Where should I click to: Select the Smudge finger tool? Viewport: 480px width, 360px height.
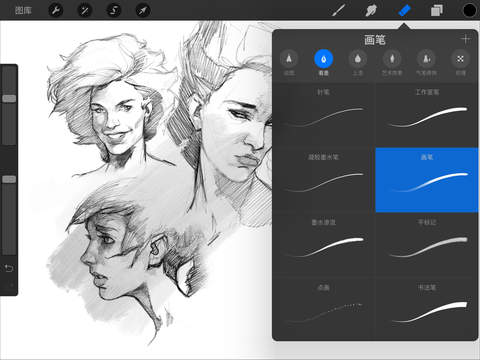coord(371,10)
